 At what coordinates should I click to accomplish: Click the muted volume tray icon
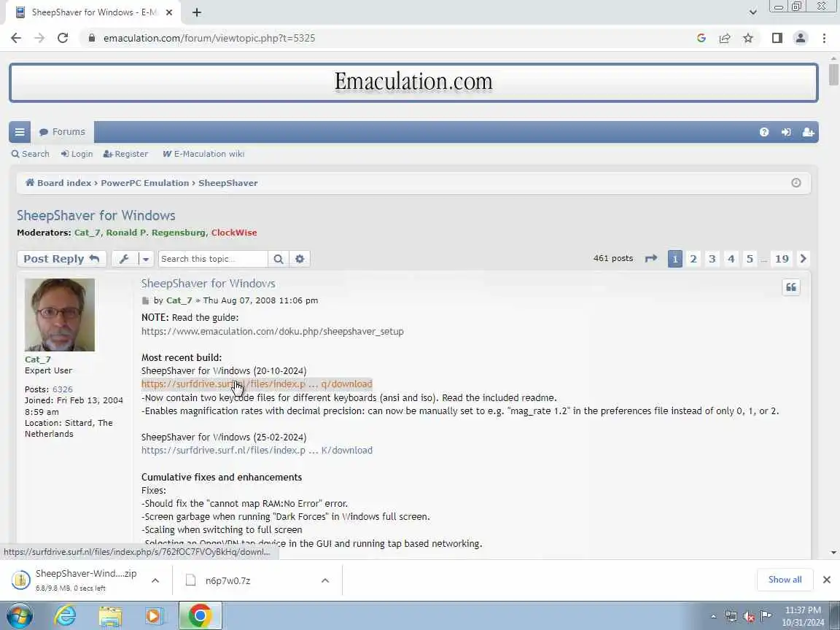point(748,617)
